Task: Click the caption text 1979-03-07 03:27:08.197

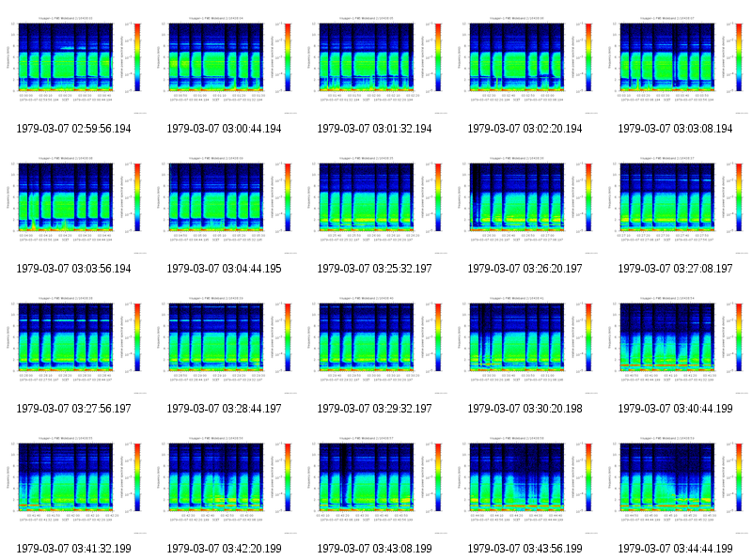Action: click(675, 269)
